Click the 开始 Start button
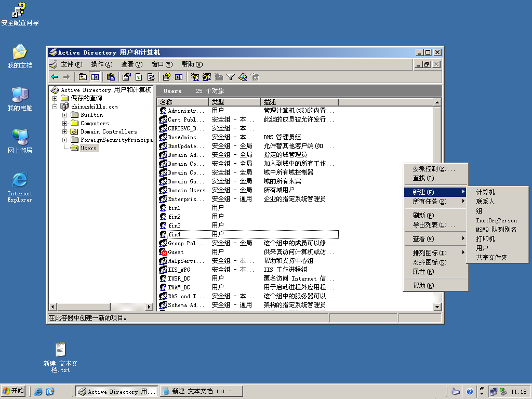This screenshot has width=532, height=399. (13, 391)
